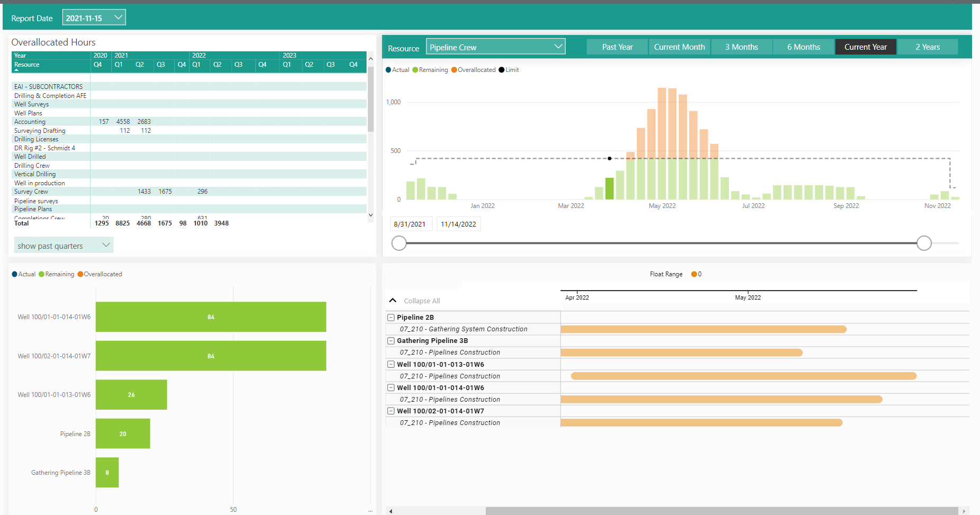The image size is (980, 515).
Task: Choose the 3 Months range button
Action: pyautogui.click(x=741, y=47)
